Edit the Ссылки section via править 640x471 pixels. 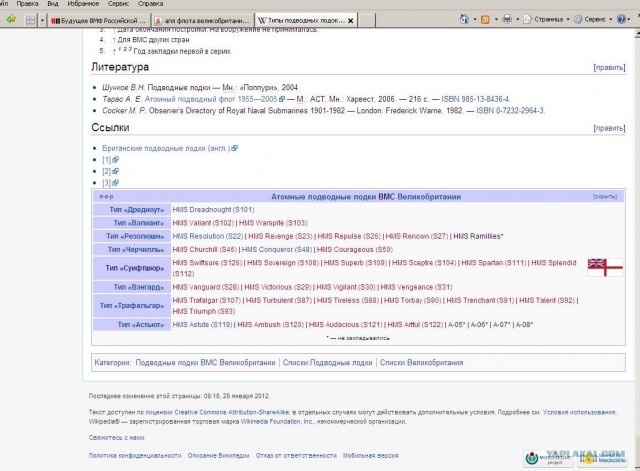pos(609,128)
